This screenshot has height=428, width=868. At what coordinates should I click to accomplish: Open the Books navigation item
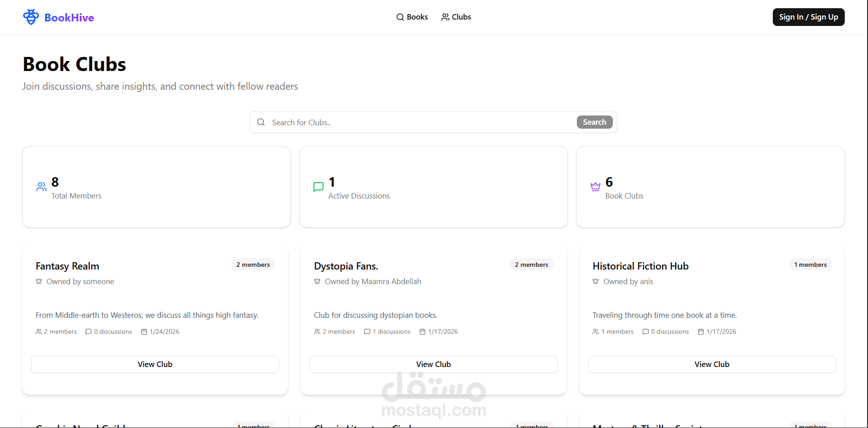pyautogui.click(x=412, y=17)
